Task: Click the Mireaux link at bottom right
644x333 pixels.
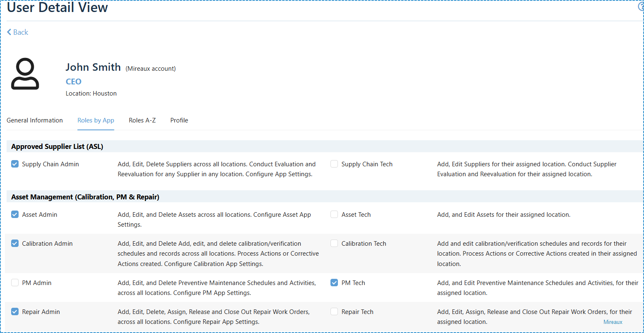Action: [613, 322]
